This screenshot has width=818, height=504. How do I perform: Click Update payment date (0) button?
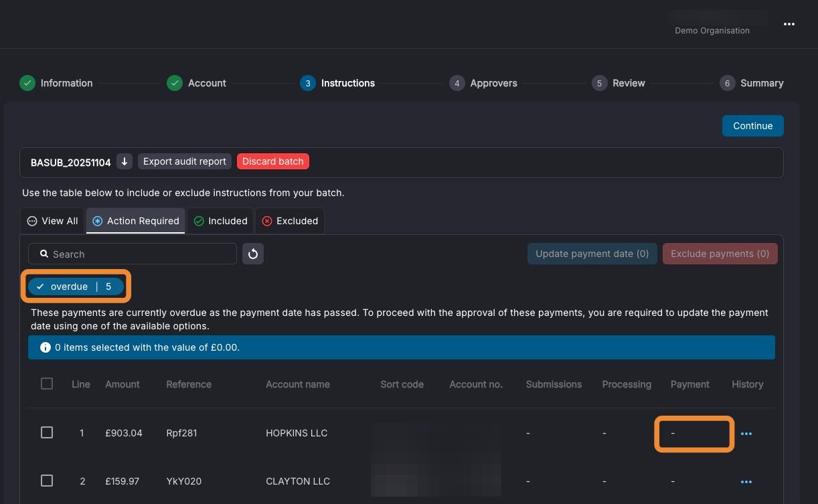coord(592,254)
